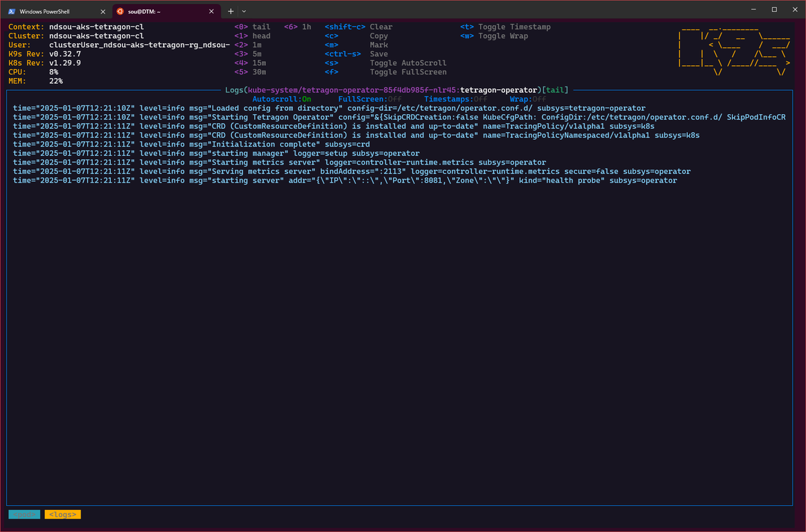This screenshot has height=532, width=806.
Task: Click log line "starting manager"
Action: (216, 153)
